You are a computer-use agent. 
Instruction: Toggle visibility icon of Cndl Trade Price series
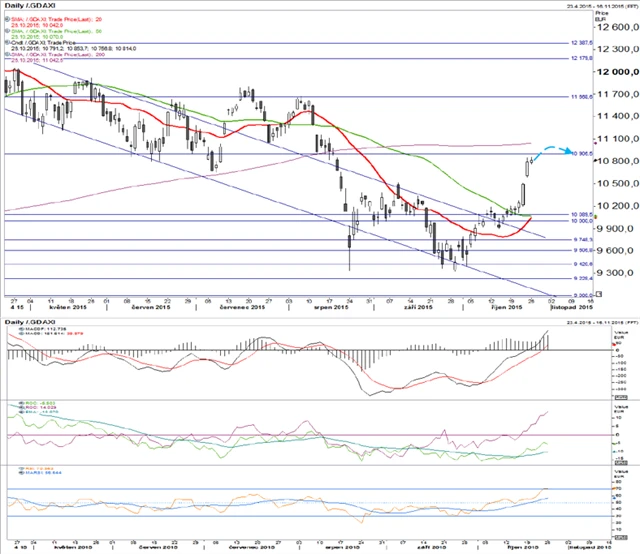[7, 42]
